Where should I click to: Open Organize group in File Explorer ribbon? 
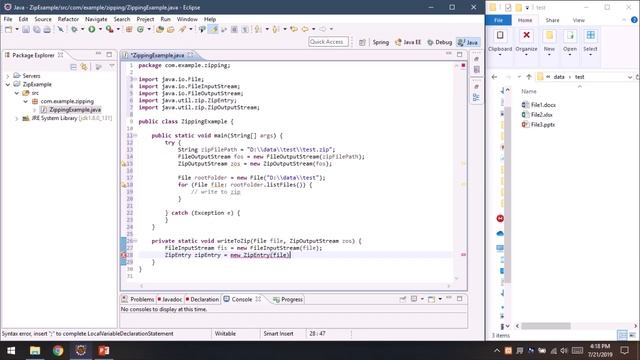(526, 42)
